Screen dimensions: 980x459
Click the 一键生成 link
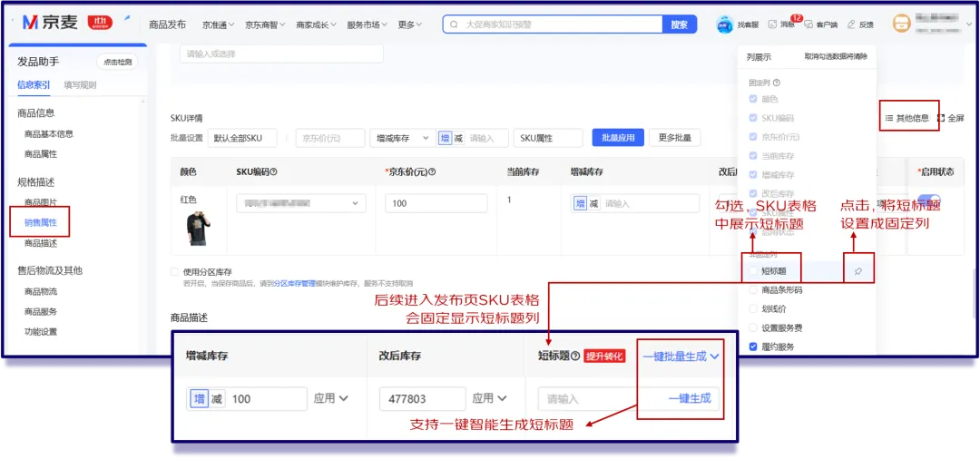690,398
